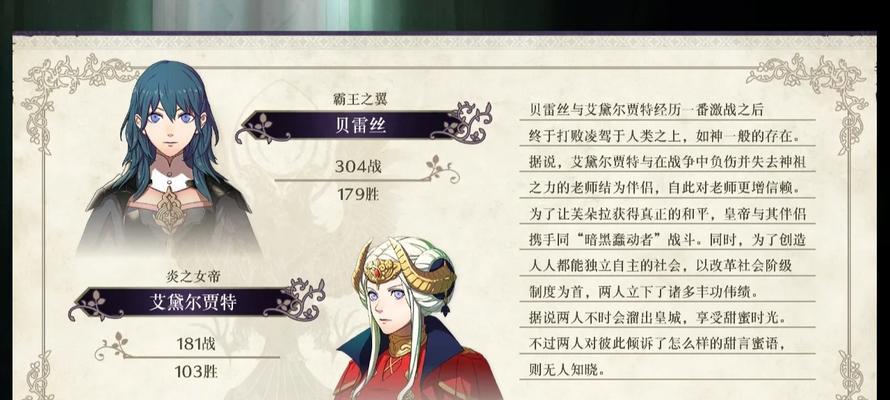The width and height of the screenshot is (890, 400).
Task: Click floral ornament right of 艾黛尔贾特 banner
Action: point(296,300)
